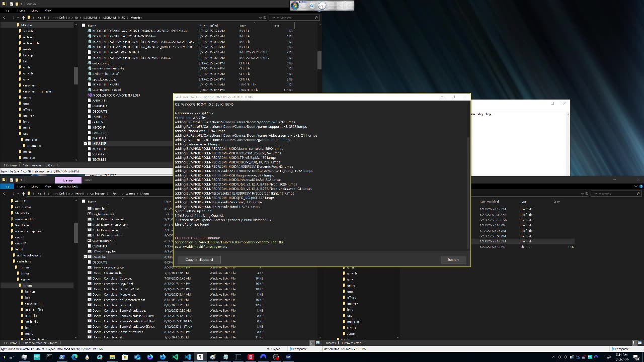The image size is (644, 362).
Task: Open the notification center in the system tray
Action: coord(636,357)
